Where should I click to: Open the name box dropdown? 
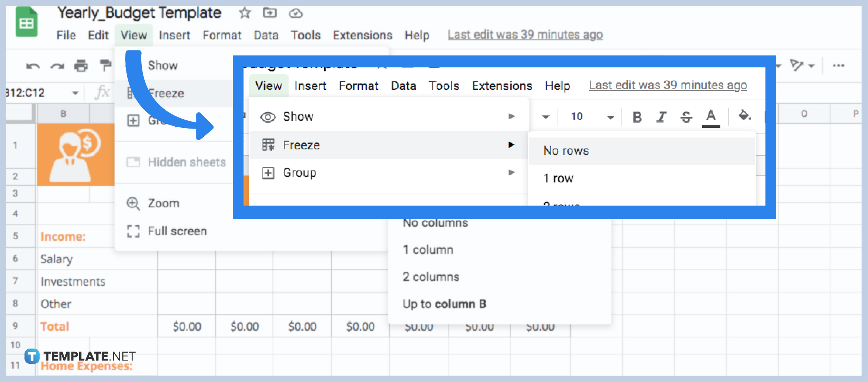(76, 93)
